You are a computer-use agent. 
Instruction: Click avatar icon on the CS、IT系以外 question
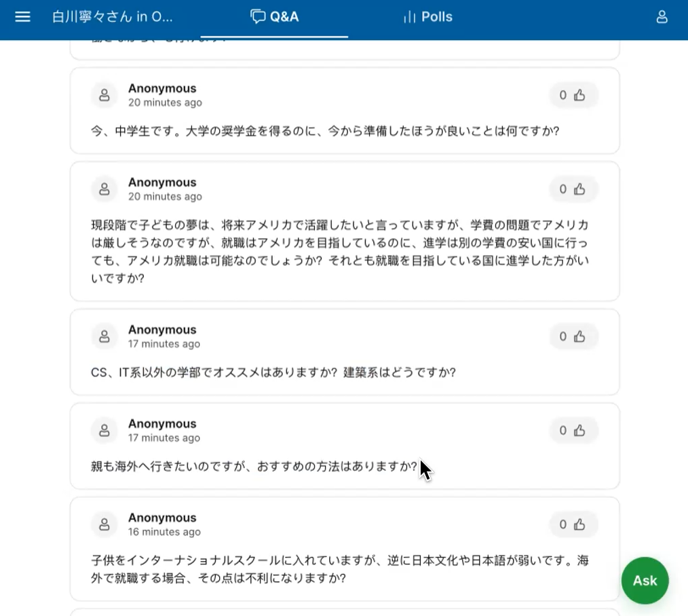point(104,336)
